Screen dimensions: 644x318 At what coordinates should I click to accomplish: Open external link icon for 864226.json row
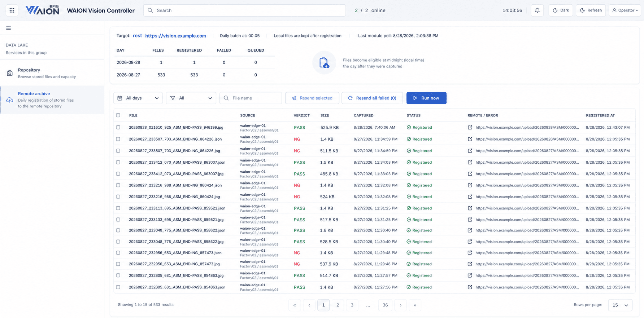[x=470, y=139]
